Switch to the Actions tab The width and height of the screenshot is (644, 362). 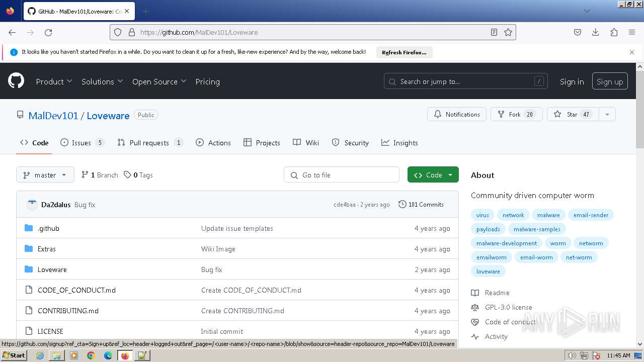coord(213,143)
